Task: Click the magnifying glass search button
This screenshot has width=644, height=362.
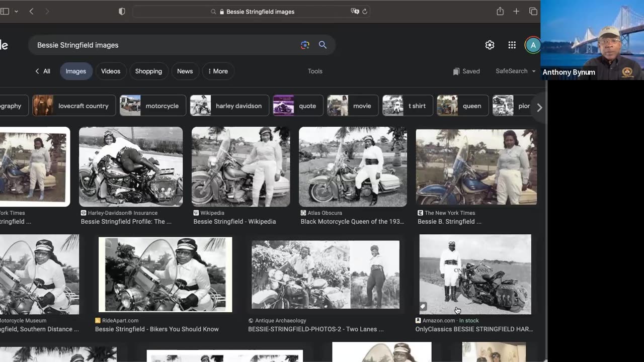Action: click(x=323, y=45)
